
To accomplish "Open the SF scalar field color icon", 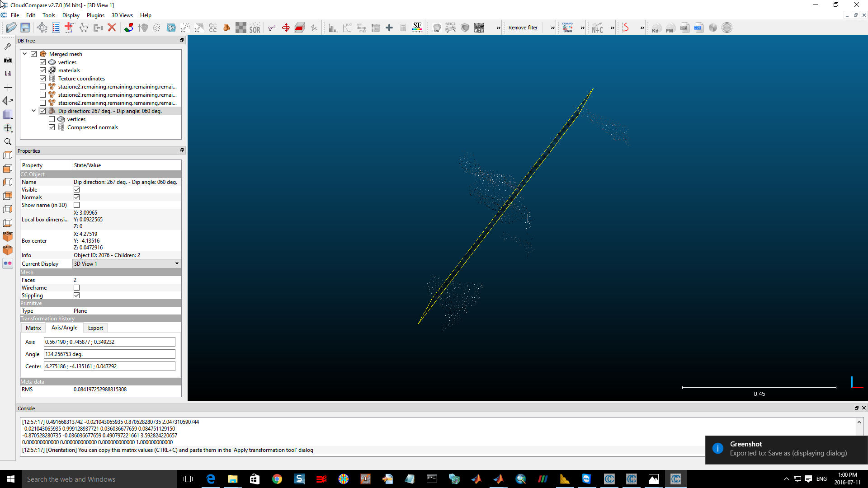I will tap(417, 28).
